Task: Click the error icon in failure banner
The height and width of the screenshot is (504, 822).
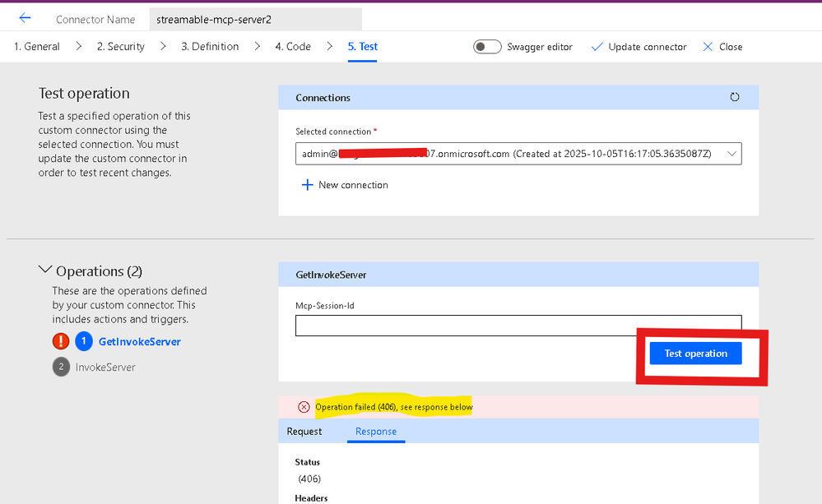Action: tap(304, 407)
